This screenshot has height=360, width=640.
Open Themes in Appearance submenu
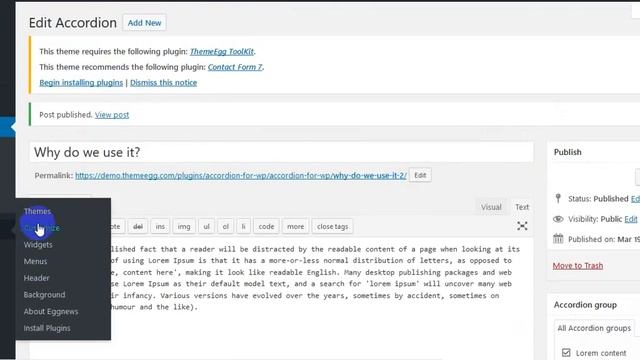[37, 211]
